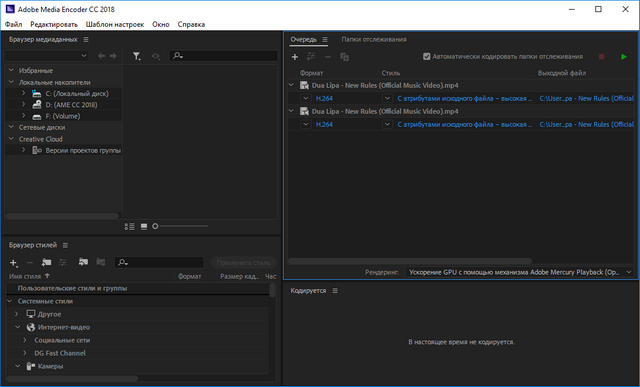640x387 pixels.
Task: Collapse the Избранные tree node
Action: click(11, 70)
